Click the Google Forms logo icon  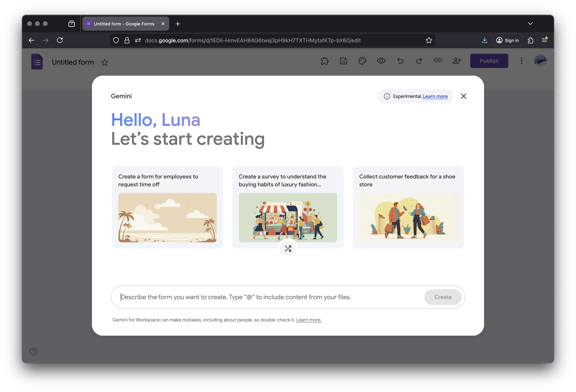point(37,61)
